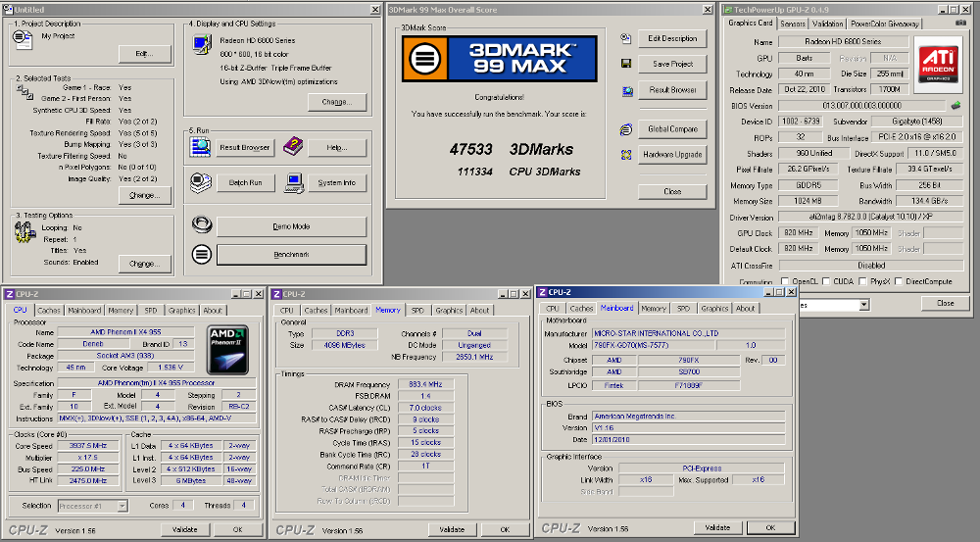Click the BIOS version save icon in GPU-Z

tap(955, 106)
